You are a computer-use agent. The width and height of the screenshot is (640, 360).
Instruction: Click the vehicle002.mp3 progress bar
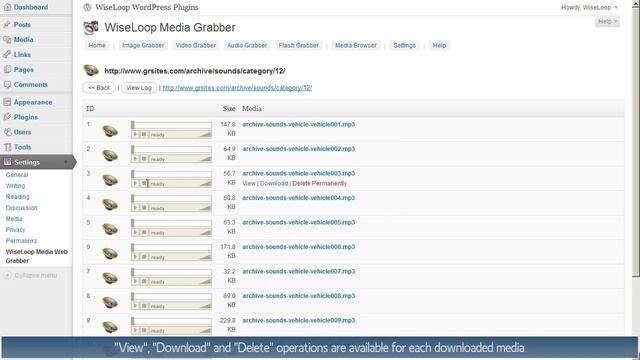[171, 150]
